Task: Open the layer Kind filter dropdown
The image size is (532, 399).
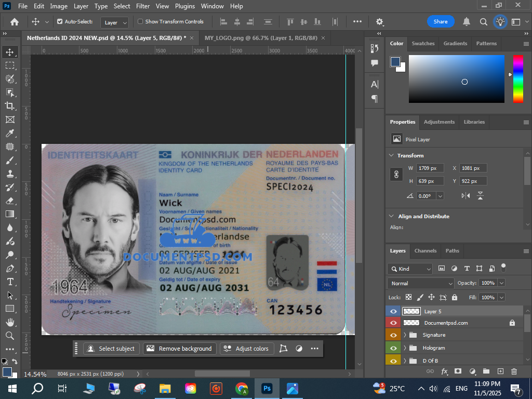Action: [x=410, y=269]
